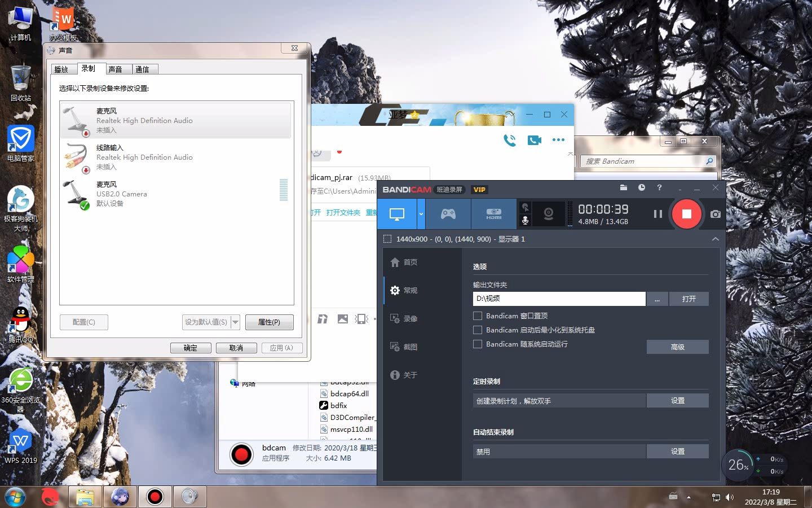
Task: Select Bandicam game recording mode
Action: click(x=448, y=214)
